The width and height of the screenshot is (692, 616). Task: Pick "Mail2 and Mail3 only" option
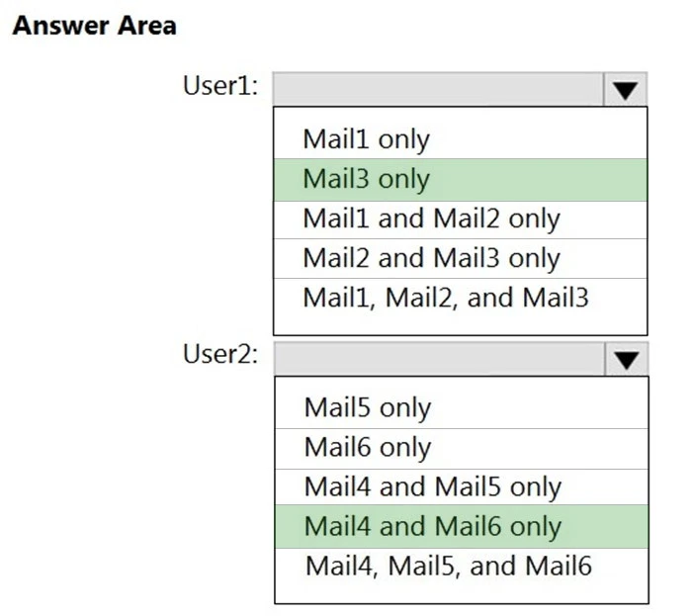click(431, 258)
